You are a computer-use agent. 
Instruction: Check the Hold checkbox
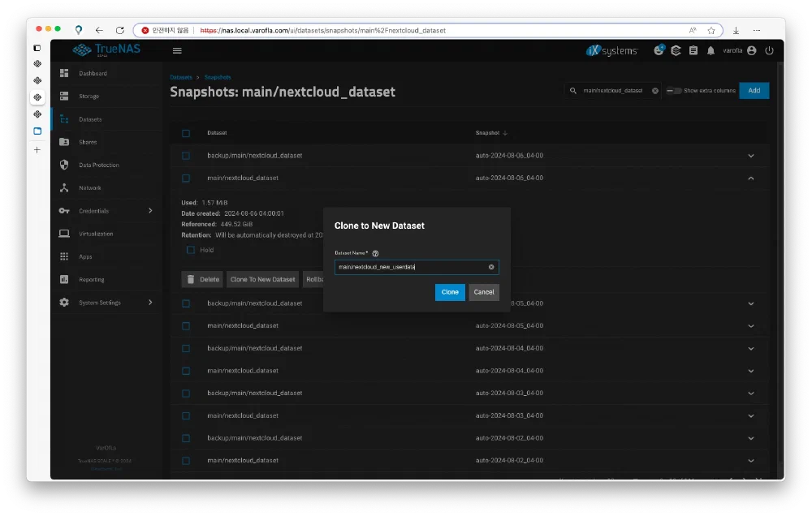coord(191,250)
